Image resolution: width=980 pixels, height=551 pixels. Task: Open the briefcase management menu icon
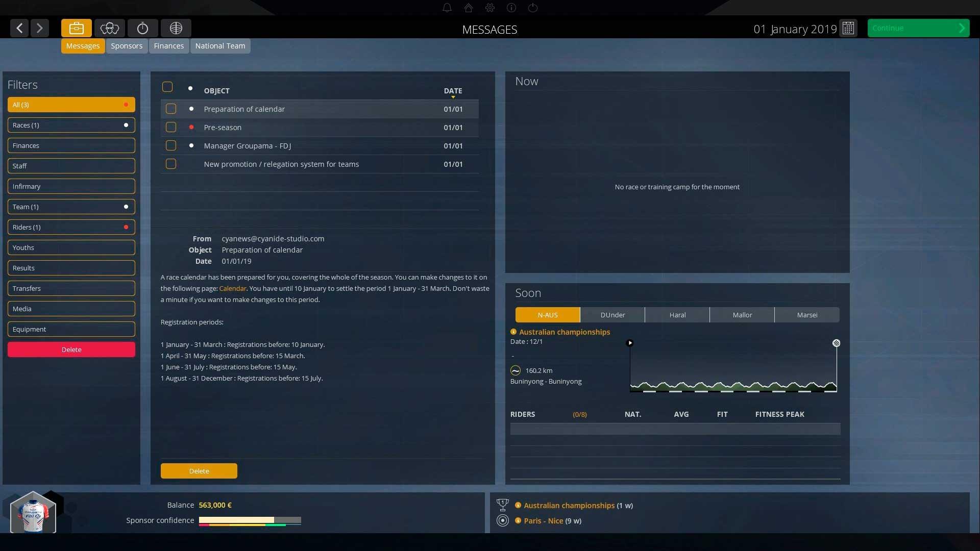77,28
